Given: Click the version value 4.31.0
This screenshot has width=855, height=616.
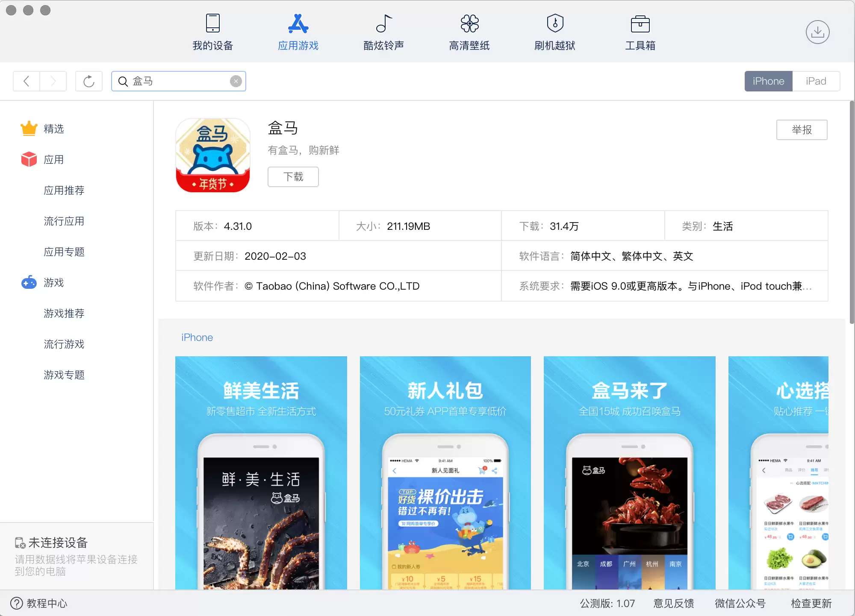Looking at the screenshot, I should (238, 226).
